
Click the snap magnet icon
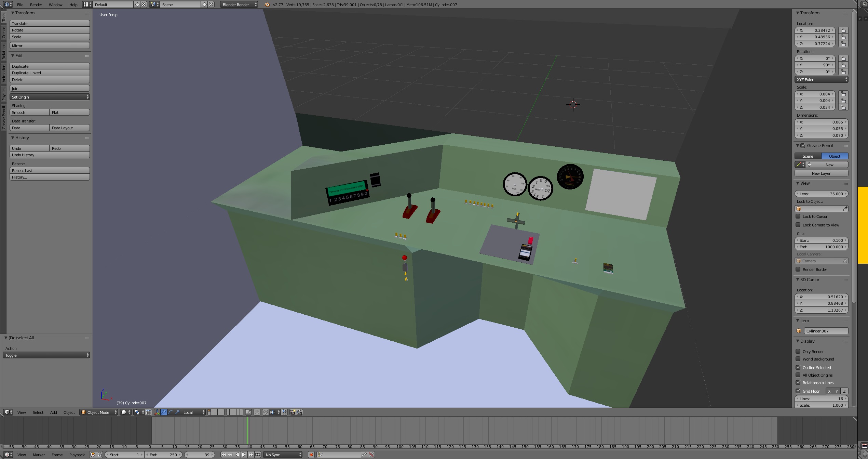pos(265,412)
